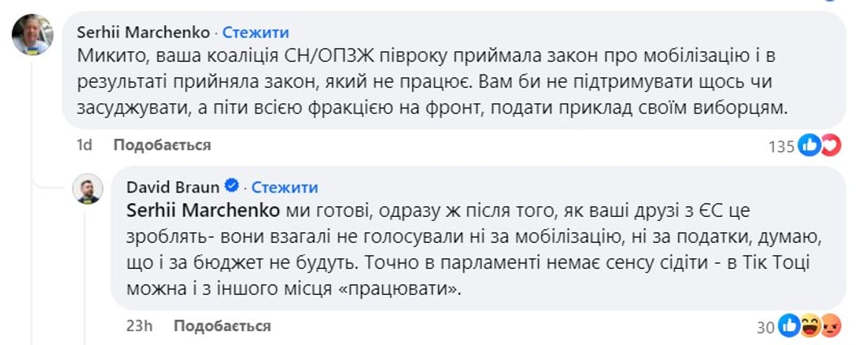This screenshot has width=868, height=345.
Task: Click the 23h timestamp on the reply
Action: pyautogui.click(x=140, y=326)
